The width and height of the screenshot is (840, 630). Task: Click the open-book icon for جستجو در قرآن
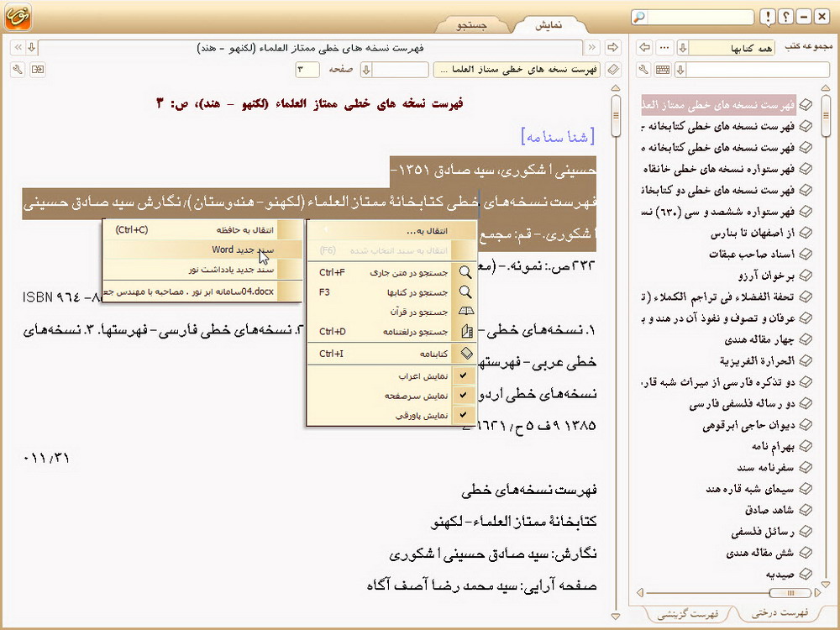(x=466, y=312)
